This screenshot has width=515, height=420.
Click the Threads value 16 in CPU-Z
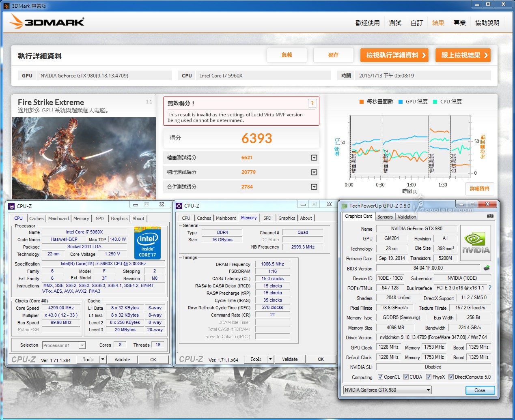pyautogui.click(x=158, y=345)
